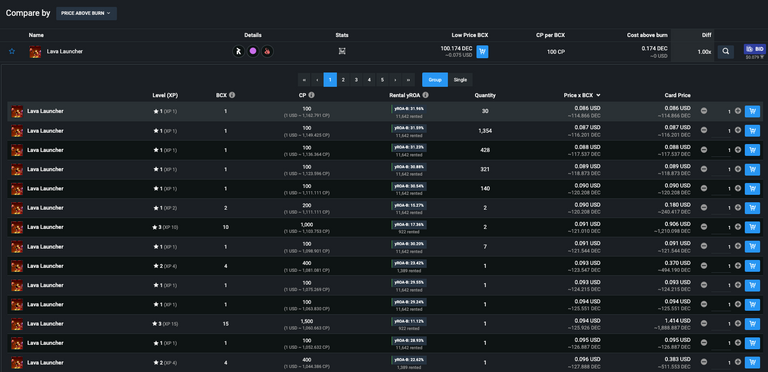Screen dimensions: 768x372
Task: Click the 1,354 quantity cell
Action: [x=485, y=131]
